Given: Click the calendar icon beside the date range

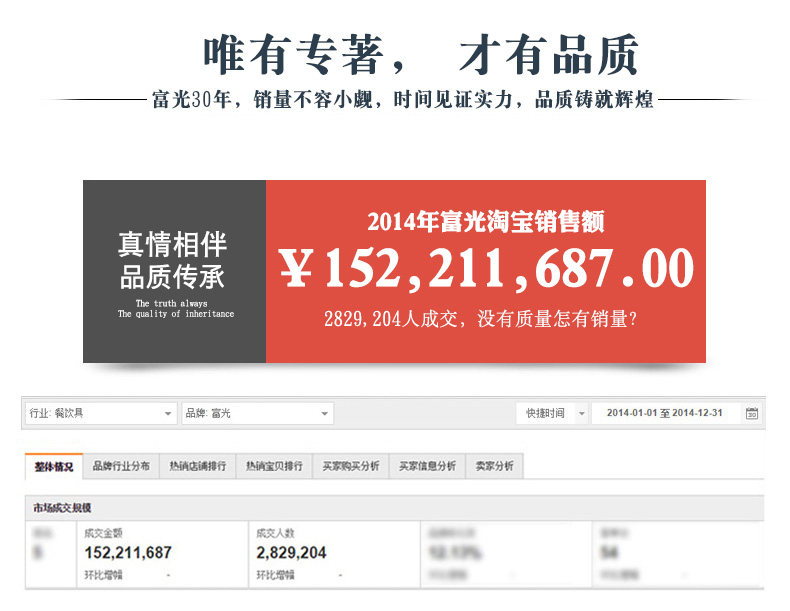Looking at the screenshot, I should (752, 414).
